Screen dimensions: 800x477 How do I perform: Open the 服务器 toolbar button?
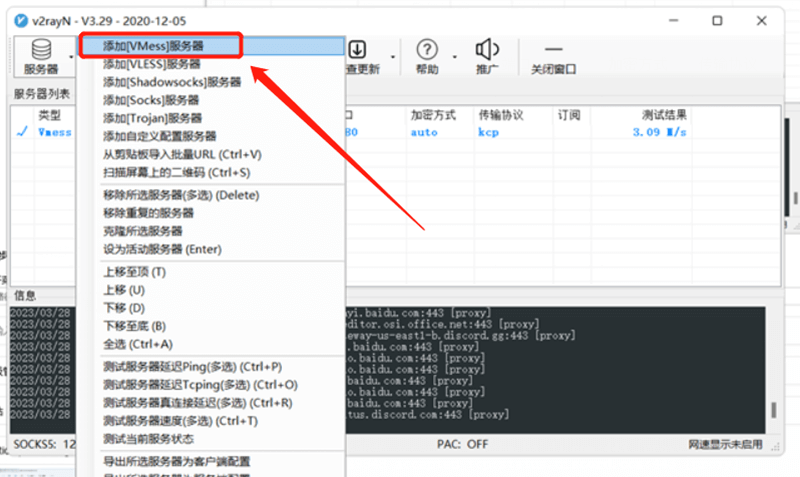point(41,56)
